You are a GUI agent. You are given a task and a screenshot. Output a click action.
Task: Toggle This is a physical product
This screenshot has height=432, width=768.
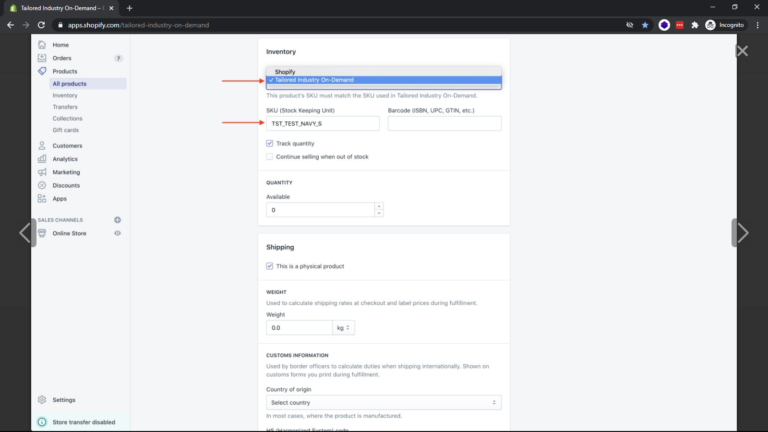(x=270, y=266)
